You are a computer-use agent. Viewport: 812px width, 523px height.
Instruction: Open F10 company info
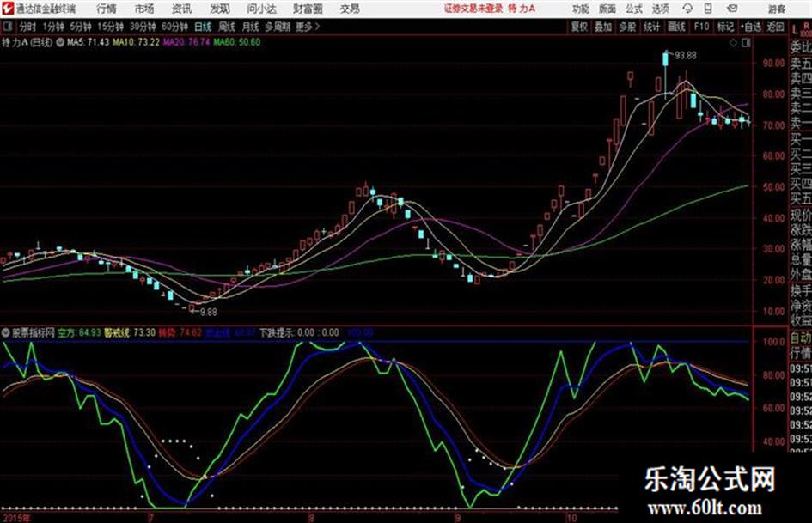pos(701,27)
